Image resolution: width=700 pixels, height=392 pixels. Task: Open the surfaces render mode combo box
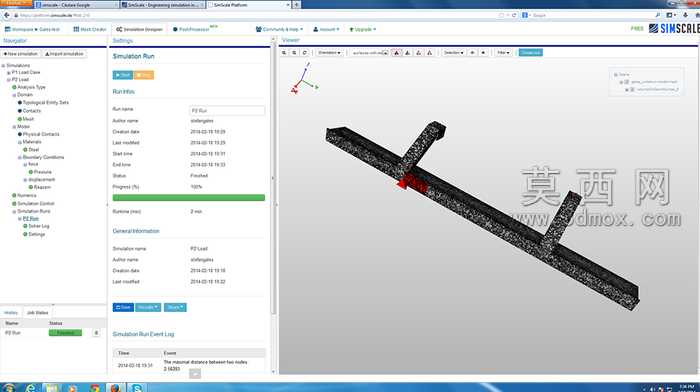[370, 53]
